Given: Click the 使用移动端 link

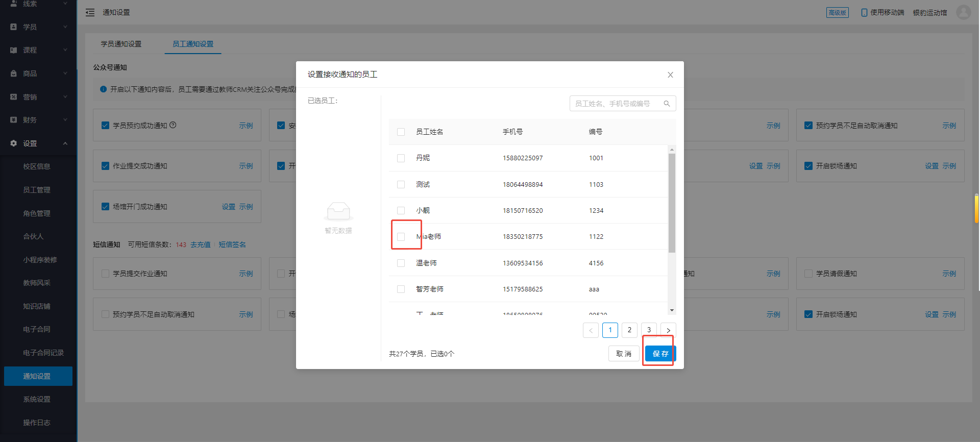Looking at the screenshot, I should tap(887, 12).
